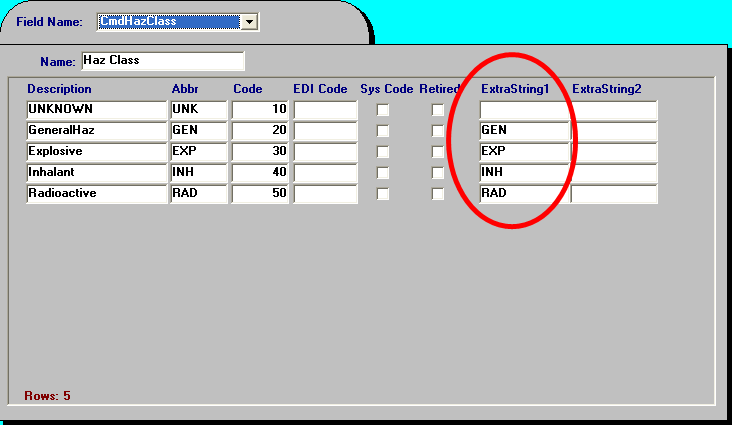
Task: Click the ExtraString2 column header
Action: [607, 89]
